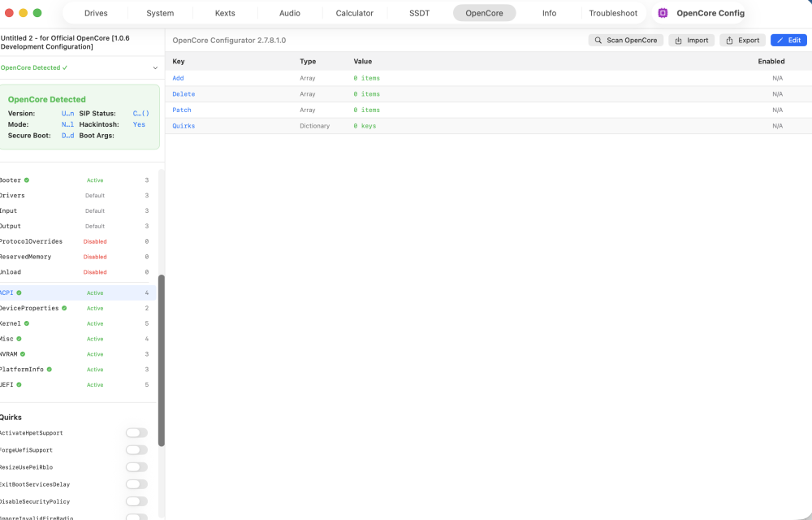Select the PlatformInfo section row
812x520 pixels.
(x=76, y=370)
